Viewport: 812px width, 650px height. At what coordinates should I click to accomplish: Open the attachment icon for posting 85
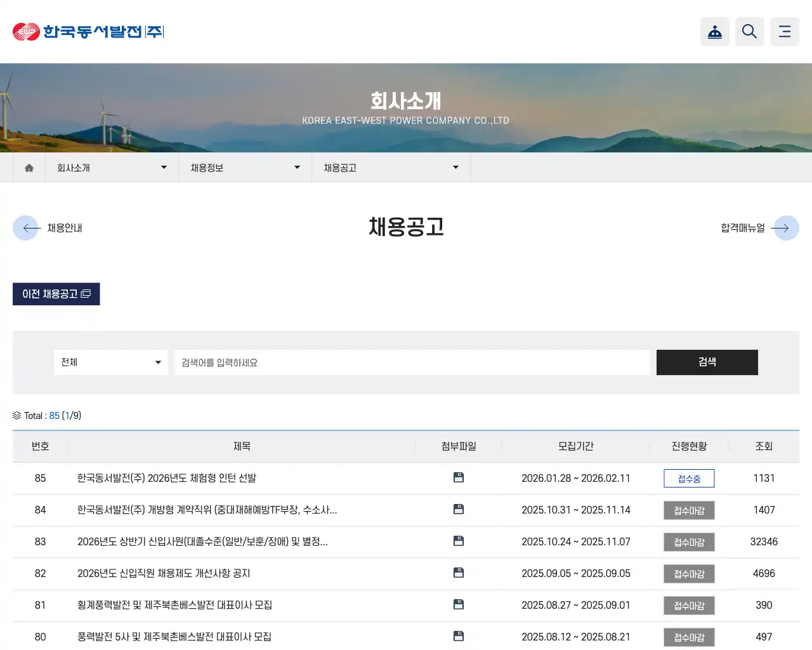[458, 477]
